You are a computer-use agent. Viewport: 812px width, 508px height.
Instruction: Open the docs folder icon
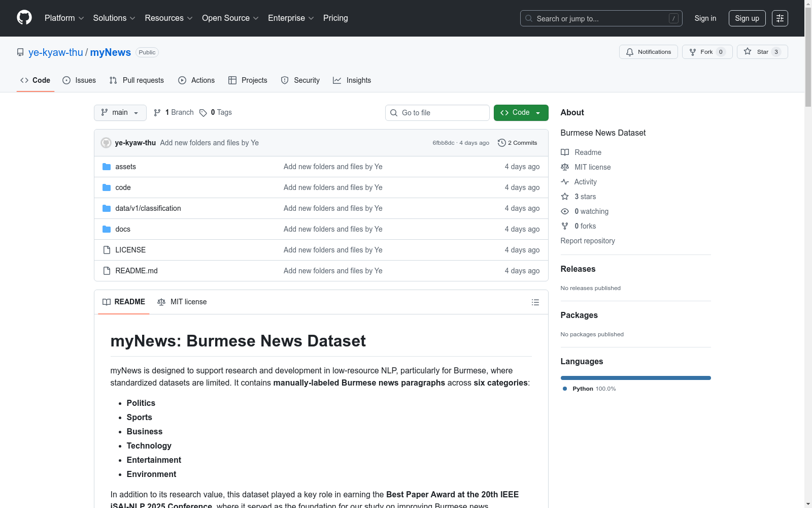click(107, 229)
